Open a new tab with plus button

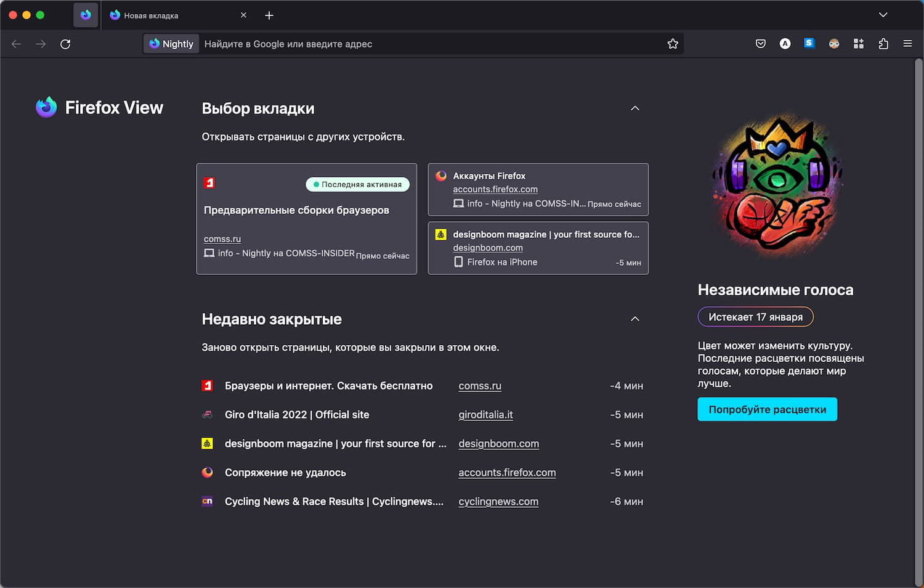tap(269, 15)
